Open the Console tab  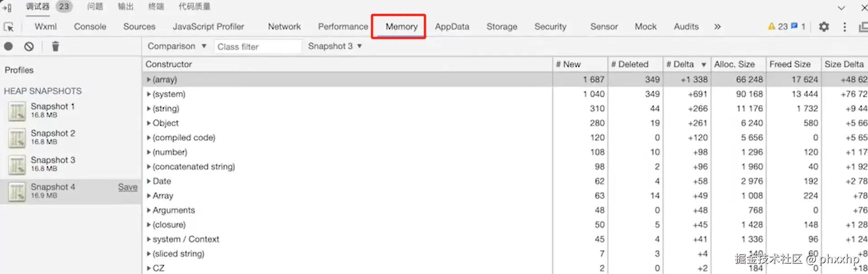[90, 27]
